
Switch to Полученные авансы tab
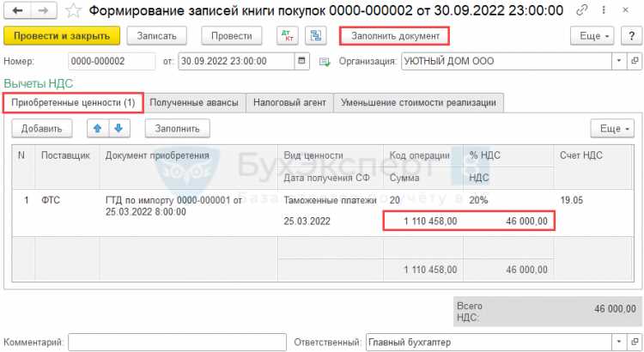tap(194, 103)
